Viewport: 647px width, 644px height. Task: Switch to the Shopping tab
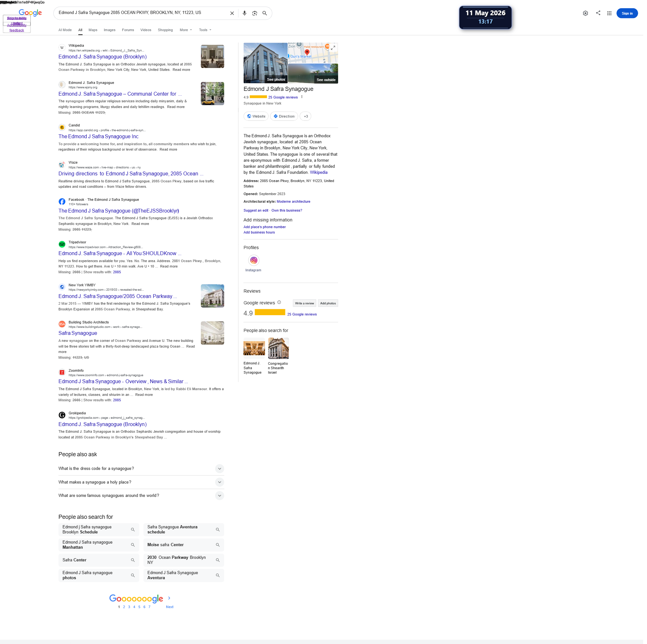tap(166, 30)
